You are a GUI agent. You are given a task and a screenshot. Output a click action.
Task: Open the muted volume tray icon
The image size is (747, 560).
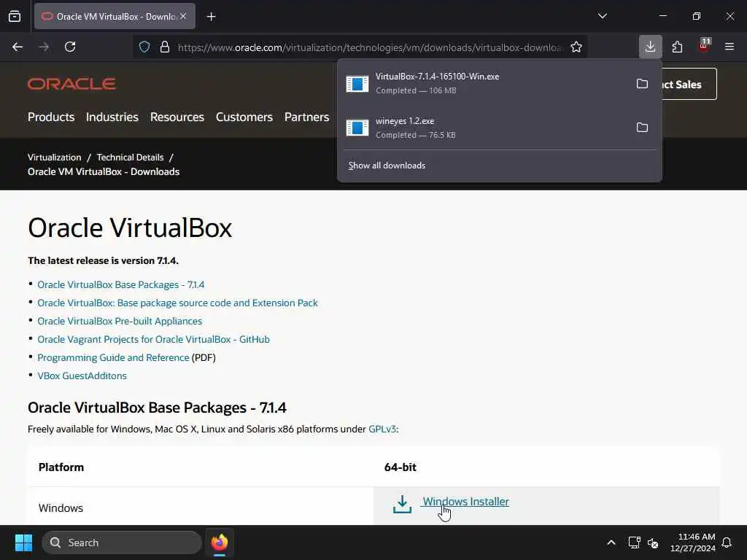click(x=653, y=542)
